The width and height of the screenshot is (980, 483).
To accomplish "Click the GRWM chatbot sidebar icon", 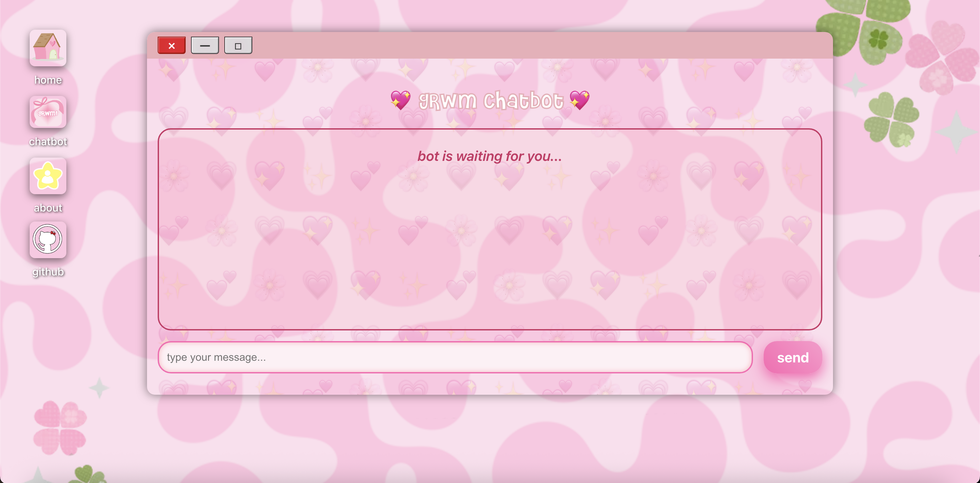I will [x=48, y=112].
